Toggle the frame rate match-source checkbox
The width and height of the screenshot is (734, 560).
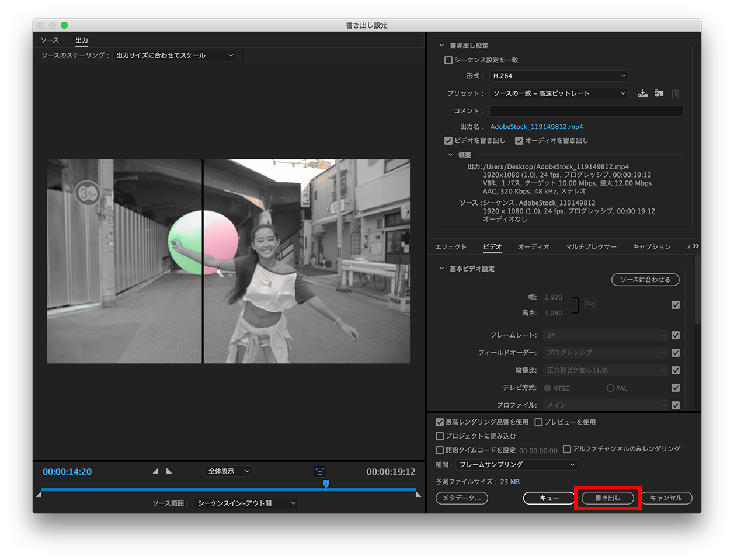(x=676, y=335)
